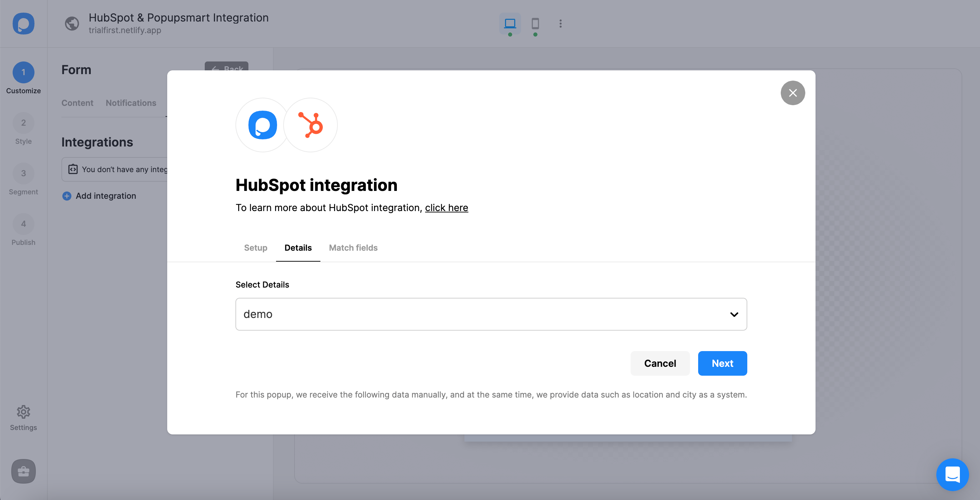This screenshot has height=500, width=980.
Task: Click the Customize step 1 icon
Action: pyautogui.click(x=24, y=72)
